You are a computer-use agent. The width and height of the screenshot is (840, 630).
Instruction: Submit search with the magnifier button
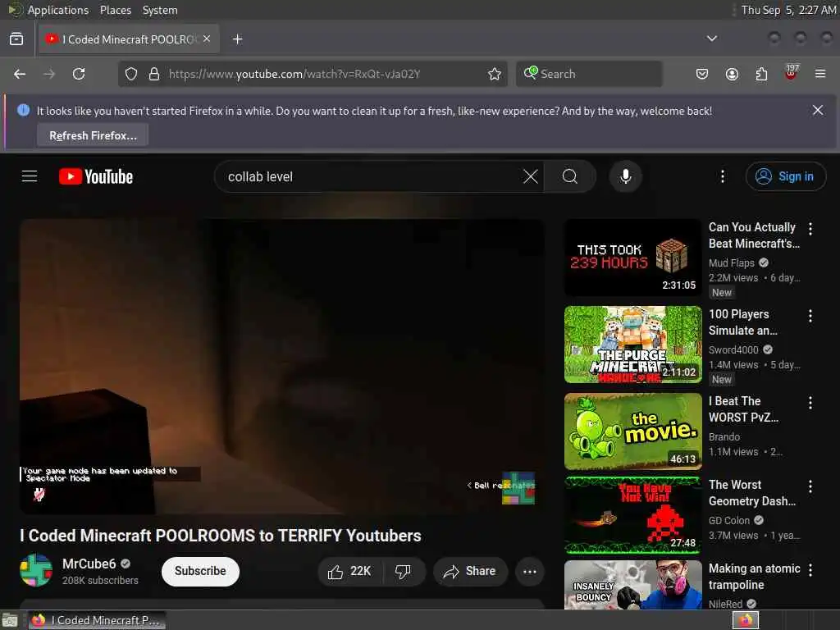pos(570,176)
